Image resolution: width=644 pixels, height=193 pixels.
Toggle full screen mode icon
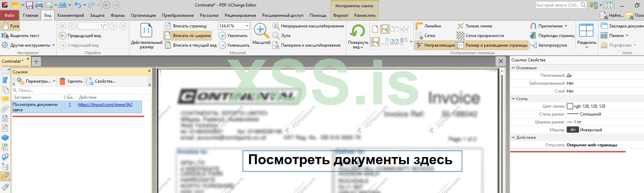pos(609,5)
